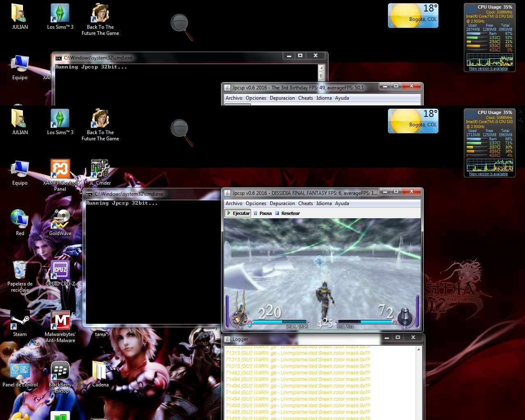525x420 pixels.
Task: Click the Resetear button in Jpcsp
Action: pyautogui.click(x=287, y=213)
